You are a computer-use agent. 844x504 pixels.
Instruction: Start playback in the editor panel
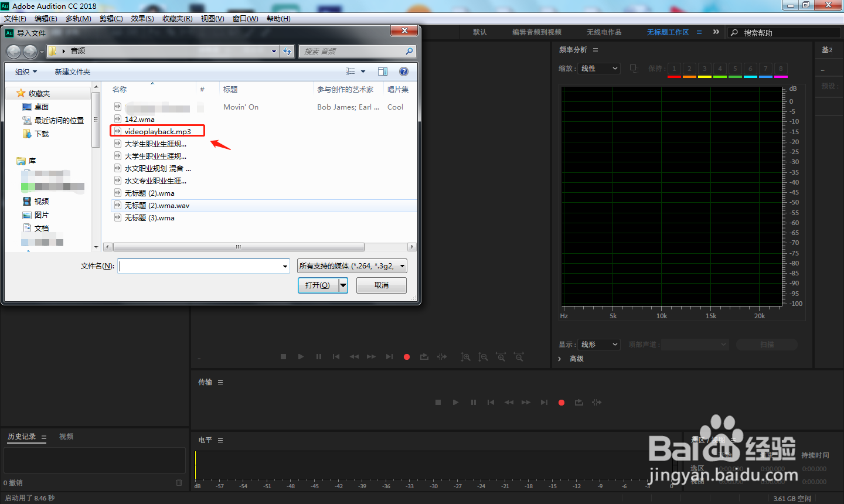click(x=301, y=356)
